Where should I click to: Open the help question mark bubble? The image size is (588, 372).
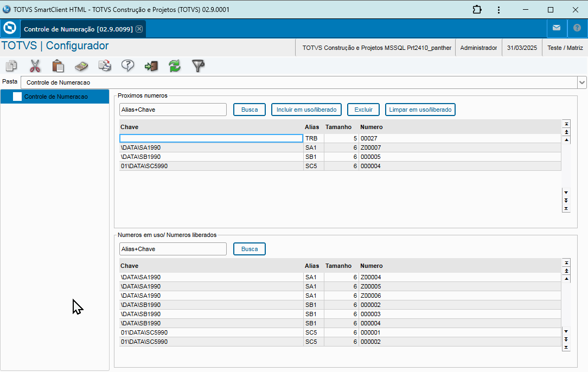127,66
